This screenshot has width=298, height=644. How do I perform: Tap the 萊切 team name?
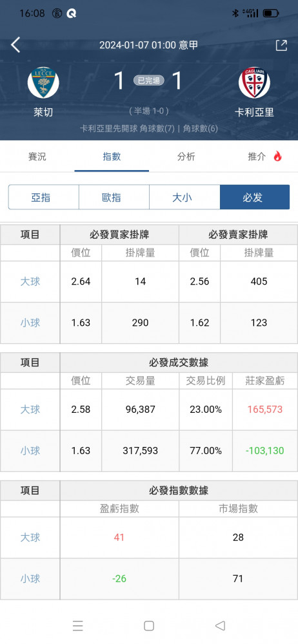tap(43, 112)
